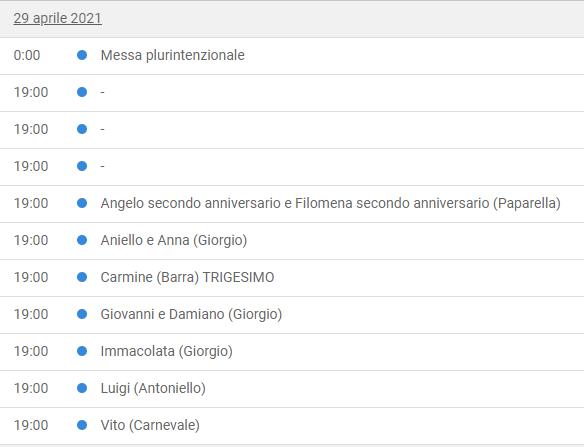The width and height of the screenshot is (584, 447).
Task: Open the Messa plurintenzionale event
Action: coord(172,55)
